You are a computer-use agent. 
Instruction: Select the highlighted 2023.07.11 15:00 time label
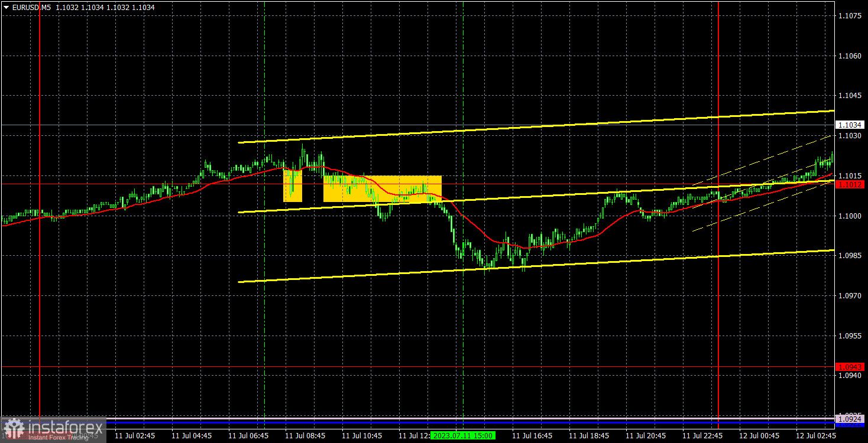click(463, 435)
